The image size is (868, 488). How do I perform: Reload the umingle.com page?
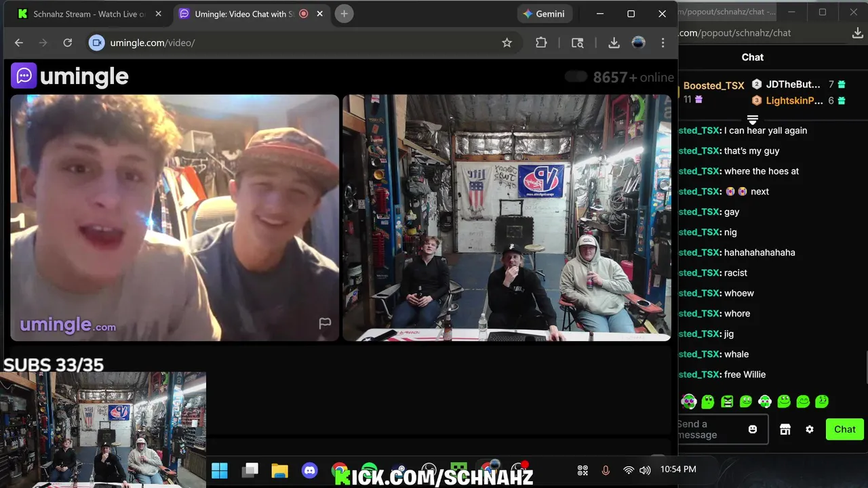point(68,43)
